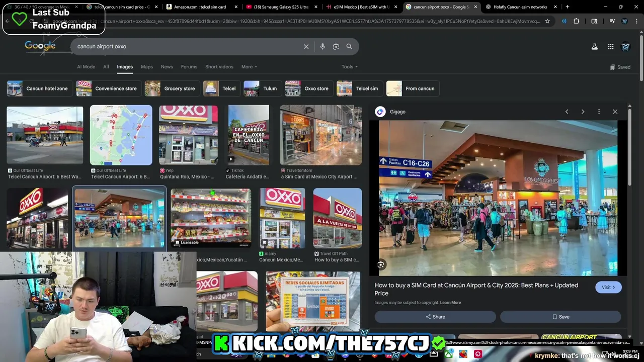Close the image preview panel

click(615, 112)
